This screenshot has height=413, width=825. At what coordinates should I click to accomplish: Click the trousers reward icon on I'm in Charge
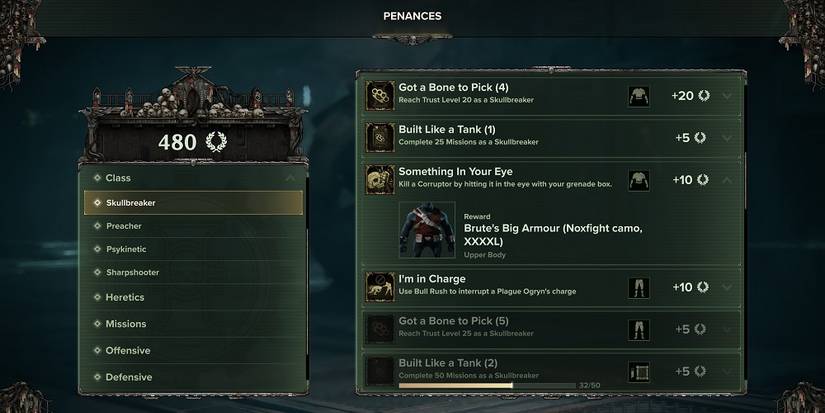pyautogui.click(x=638, y=287)
